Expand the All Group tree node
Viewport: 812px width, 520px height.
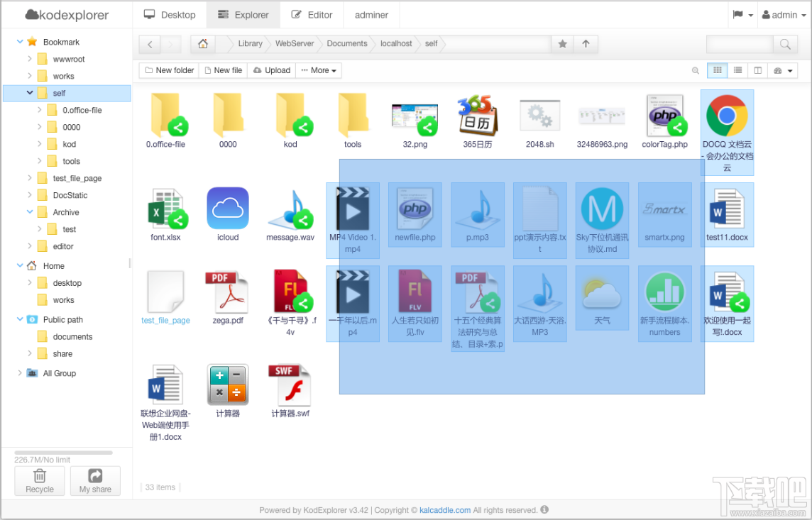click(x=20, y=372)
